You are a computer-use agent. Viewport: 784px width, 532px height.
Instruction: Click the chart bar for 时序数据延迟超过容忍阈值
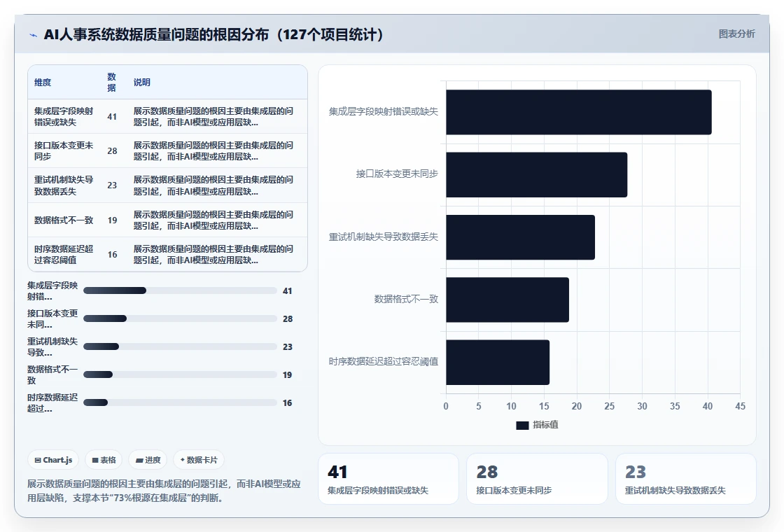(x=498, y=363)
